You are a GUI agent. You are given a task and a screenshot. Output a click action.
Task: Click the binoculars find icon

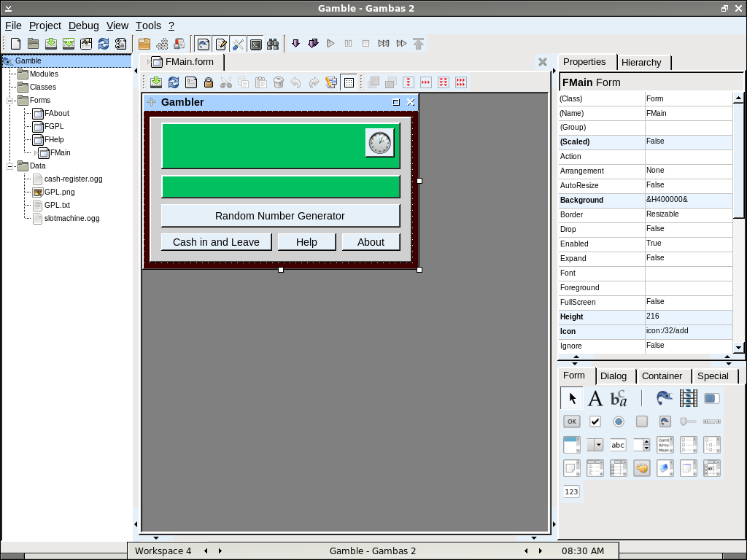pos(273,44)
